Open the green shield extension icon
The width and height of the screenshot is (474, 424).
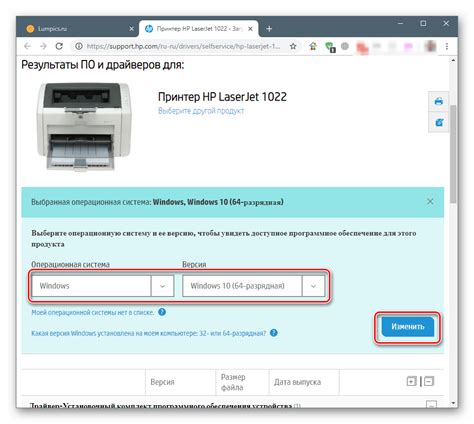[330, 47]
